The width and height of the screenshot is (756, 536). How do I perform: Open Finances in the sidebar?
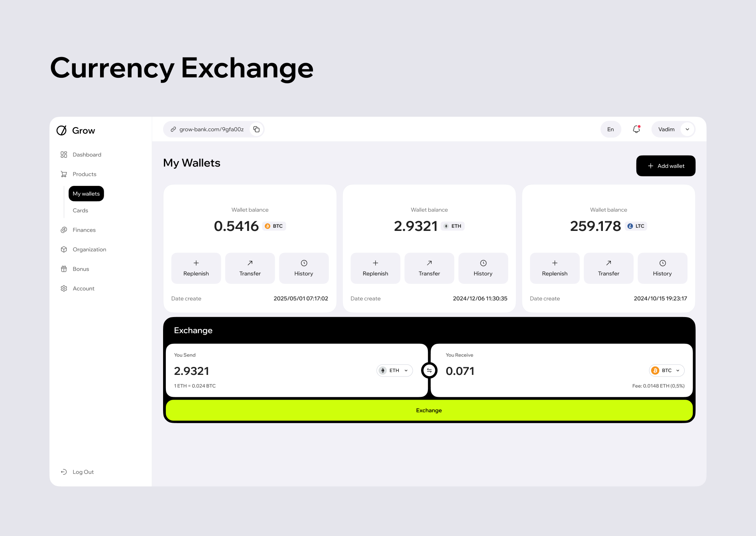(84, 230)
